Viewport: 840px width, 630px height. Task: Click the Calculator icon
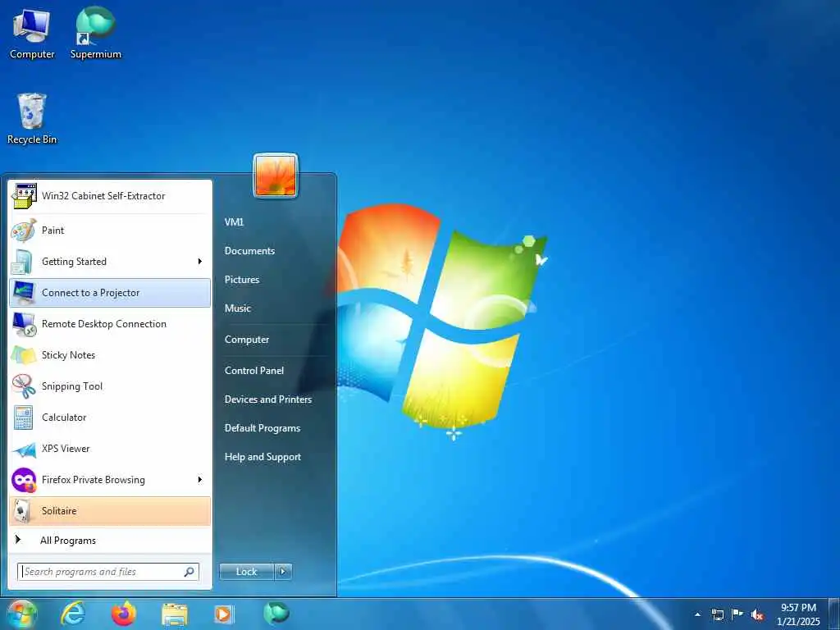click(x=24, y=418)
